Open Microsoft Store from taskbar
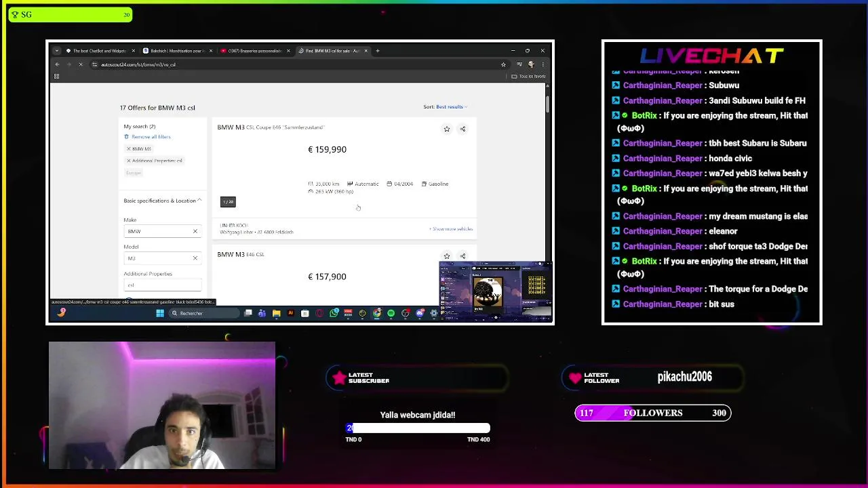868x488 pixels. click(305, 313)
